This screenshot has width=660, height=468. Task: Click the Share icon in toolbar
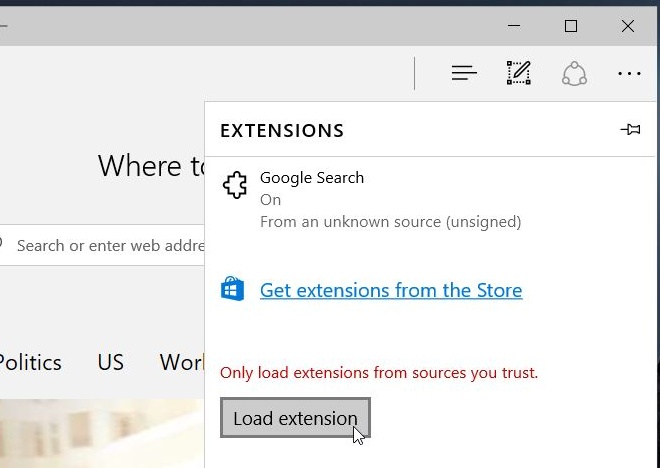point(574,74)
